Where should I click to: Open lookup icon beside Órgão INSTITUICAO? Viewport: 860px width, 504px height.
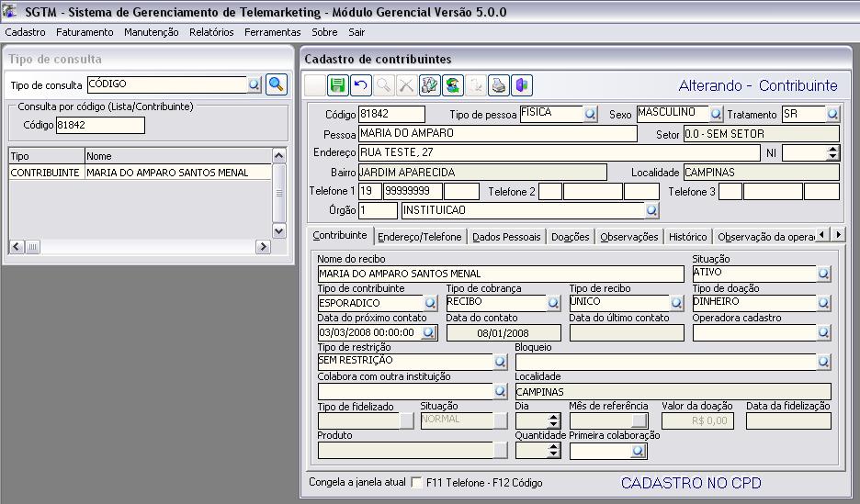(652, 210)
